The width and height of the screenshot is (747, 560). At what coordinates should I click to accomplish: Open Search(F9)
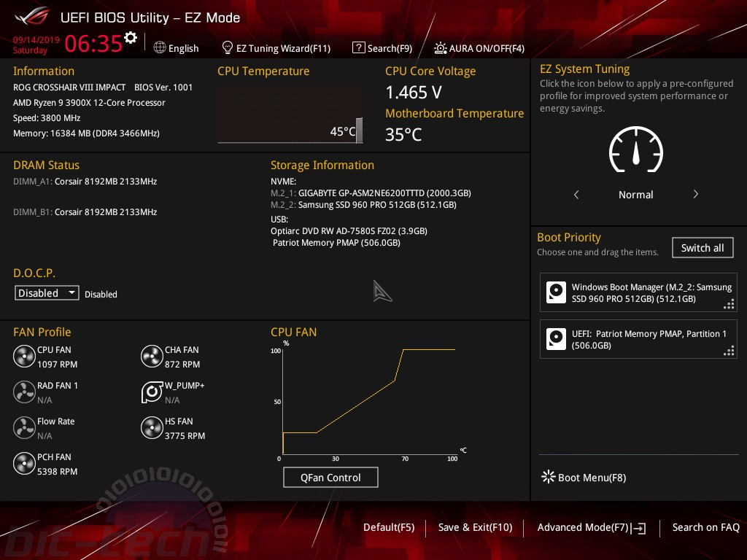point(390,48)
